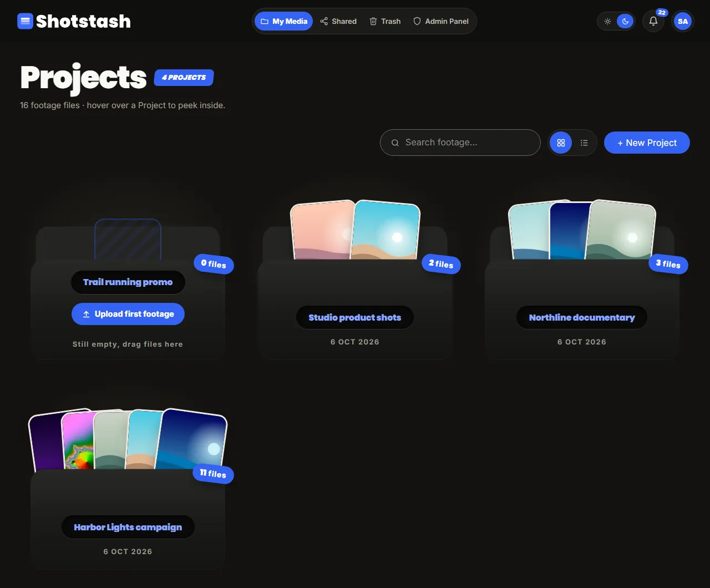This screenshot has width=710, height=588.
Task: Go to the My Media tab
Action: [283, 21]
